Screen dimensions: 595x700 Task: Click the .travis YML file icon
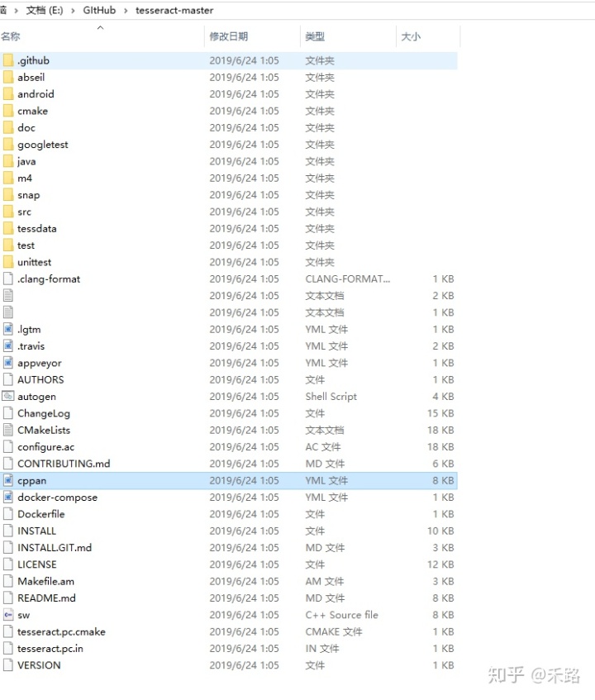coord(8,346)
